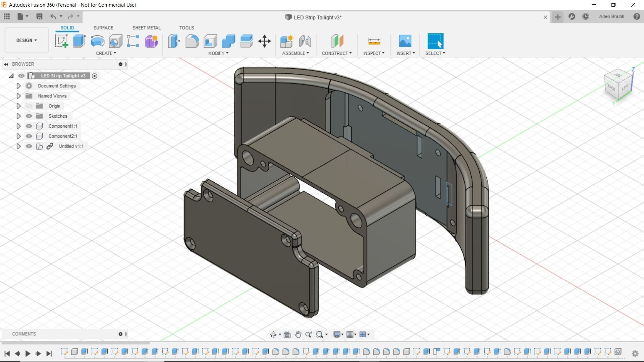The width and height of the screenshot is (644, 362).
Task: Open the Job Status clock icon
Action: click(586, 16)
